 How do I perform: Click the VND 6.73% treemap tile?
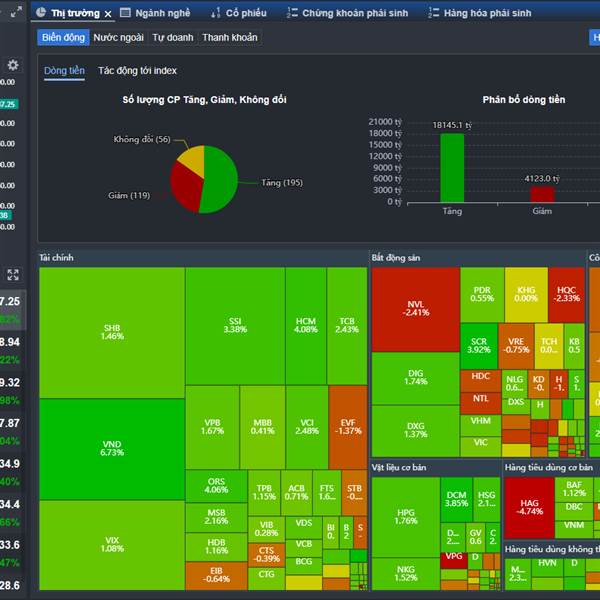(x=112, y=448)
